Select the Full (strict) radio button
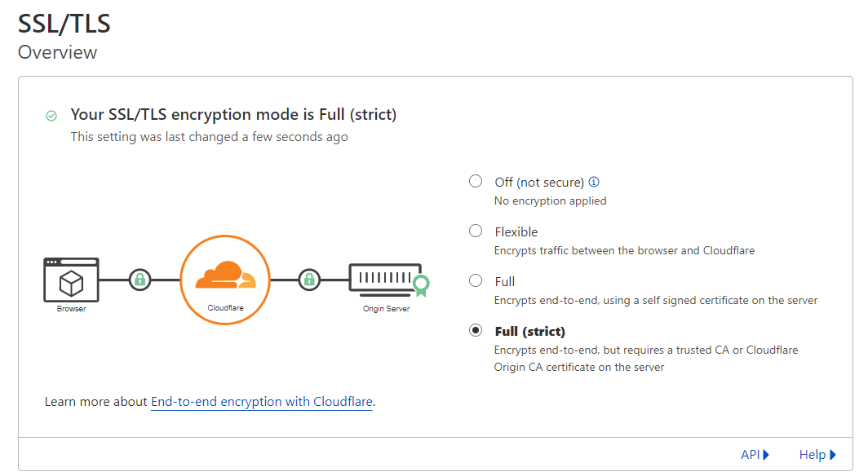 (x=476, y=330)
